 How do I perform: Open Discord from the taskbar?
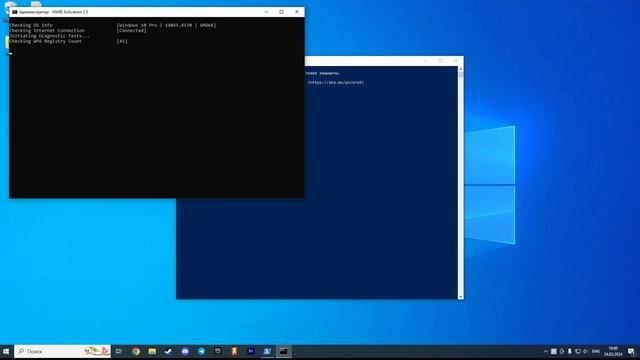pyautogui.click(x=185, y=351)
